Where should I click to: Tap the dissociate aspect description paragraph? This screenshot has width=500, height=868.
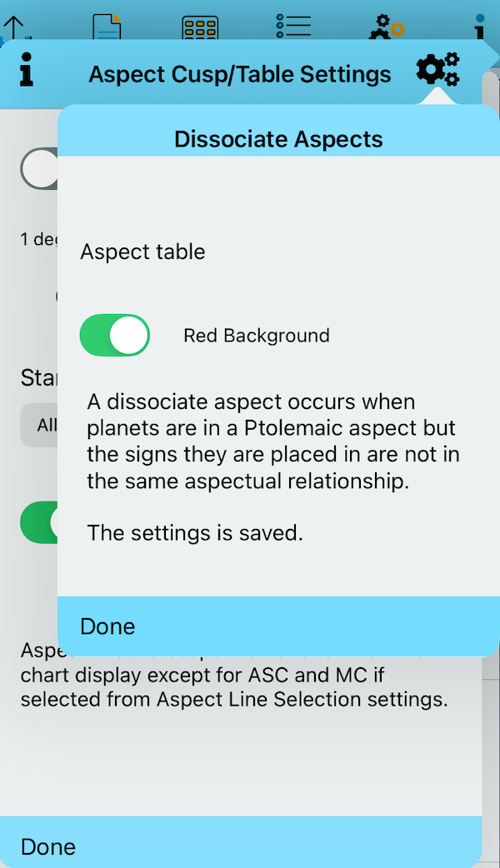point(273,441)
